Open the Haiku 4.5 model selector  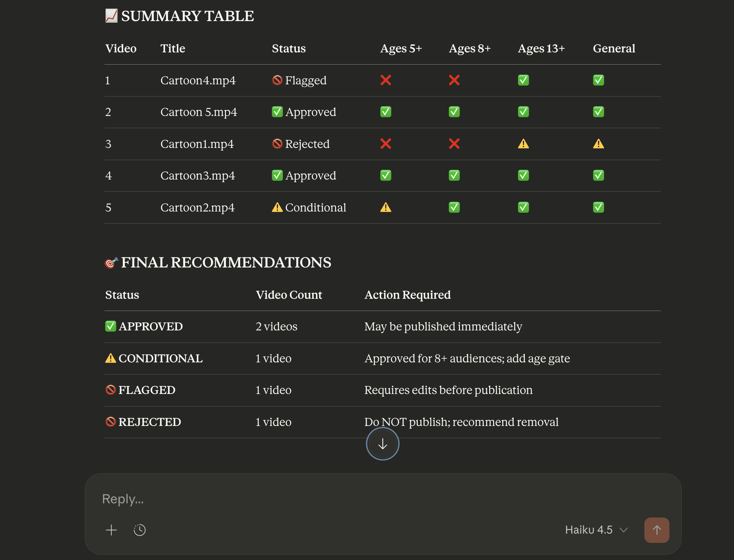(589, 530)
